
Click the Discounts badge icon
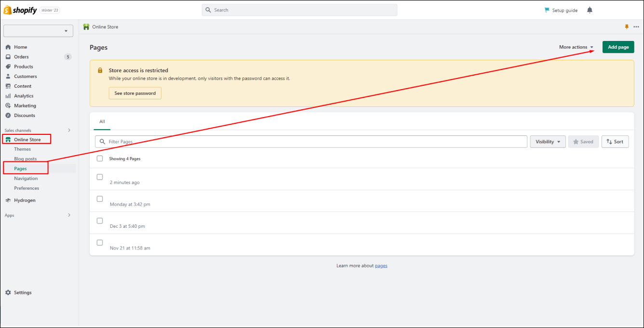(x=8, y=115)
